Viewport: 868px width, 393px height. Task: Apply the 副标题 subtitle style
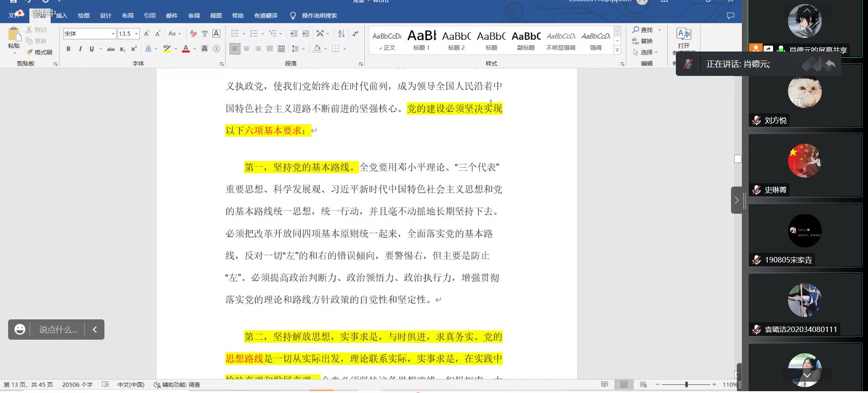(x=526, y=40)
